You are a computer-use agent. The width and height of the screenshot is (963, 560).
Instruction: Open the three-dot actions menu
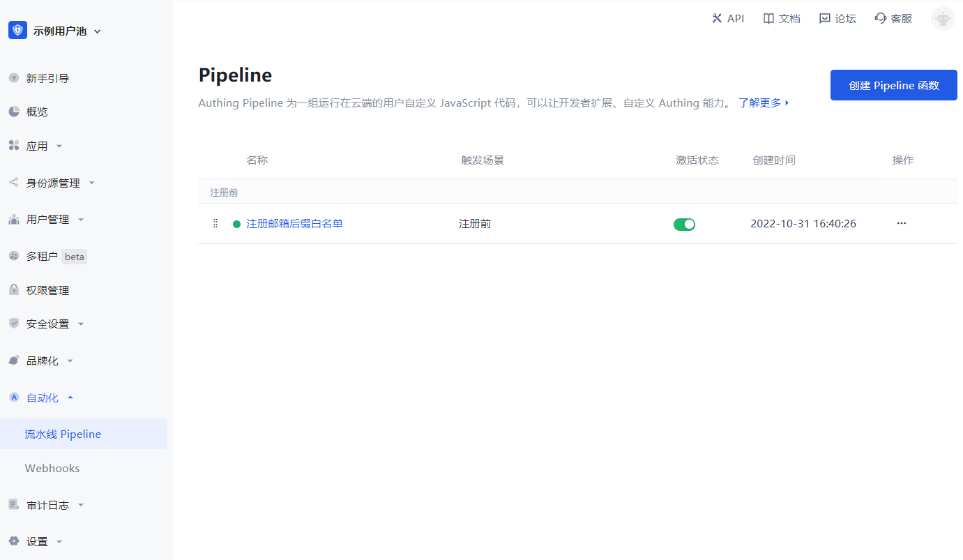coord(902,223)
